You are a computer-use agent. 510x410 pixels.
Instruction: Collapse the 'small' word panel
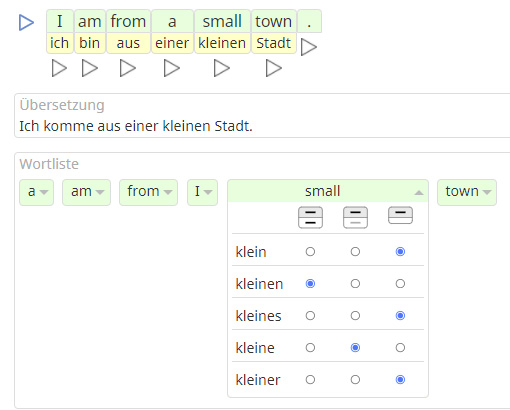pyautogui.click(x=328, y=191)
